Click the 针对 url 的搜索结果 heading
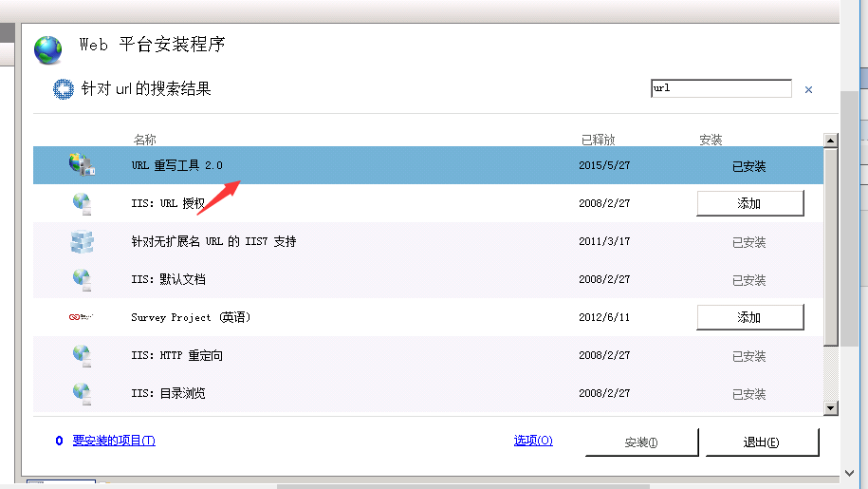This screenshot has width=868, height=489. [146, 88]
